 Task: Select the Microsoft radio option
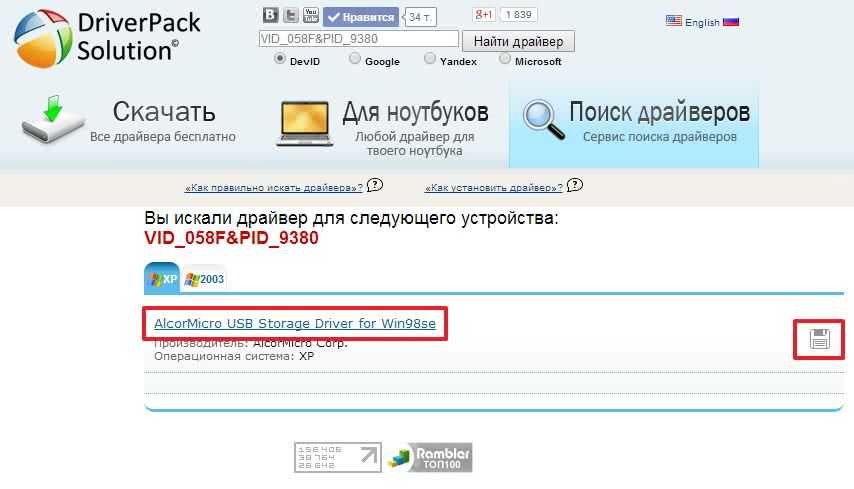tap(505, 59)
